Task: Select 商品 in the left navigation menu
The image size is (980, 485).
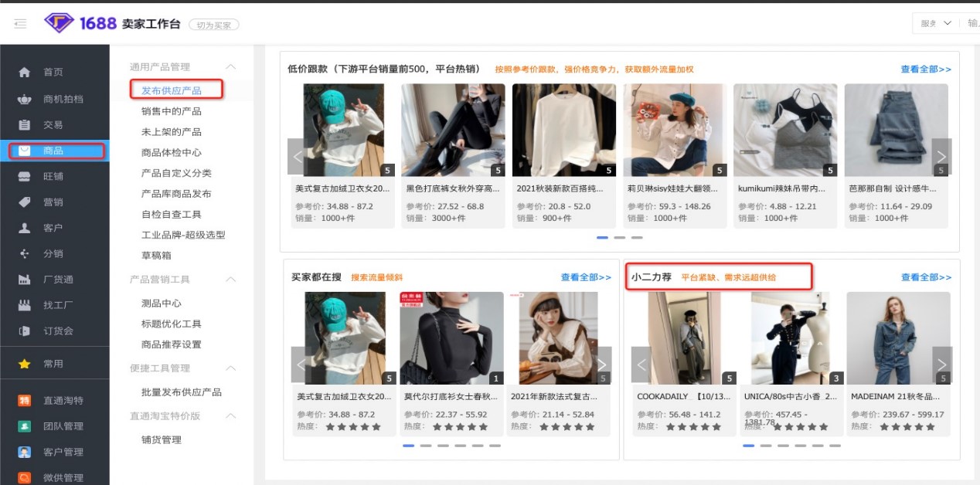Action: [54, 151]
